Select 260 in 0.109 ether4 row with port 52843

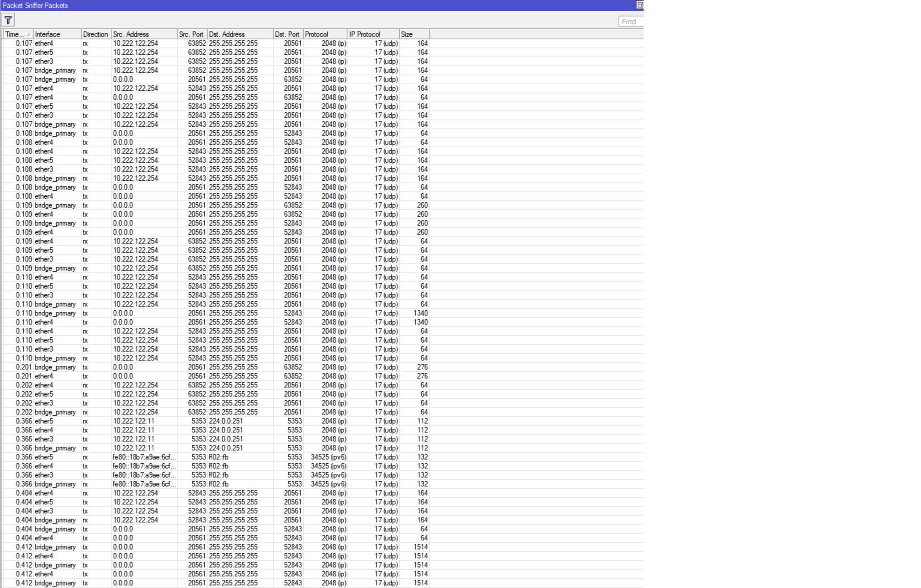click(x=422, y=232)
